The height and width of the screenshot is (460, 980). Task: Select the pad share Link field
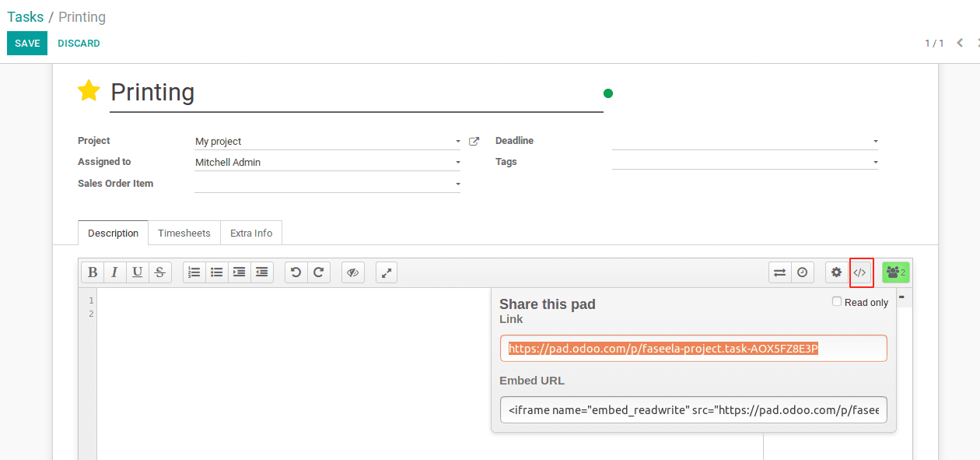click(694, 348)
